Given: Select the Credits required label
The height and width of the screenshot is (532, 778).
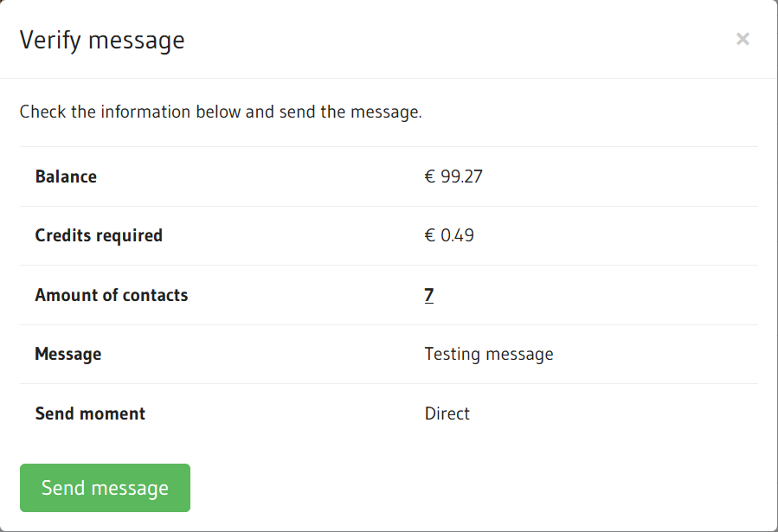Looking at the screenshot, I should [x=99, y=235].
